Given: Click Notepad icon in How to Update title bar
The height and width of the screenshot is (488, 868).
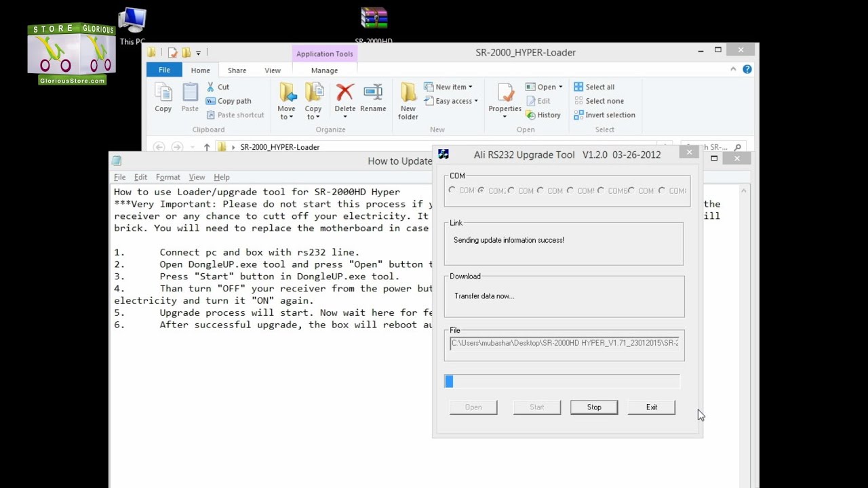Looking at the screenshot, I should tap(117, 161).
